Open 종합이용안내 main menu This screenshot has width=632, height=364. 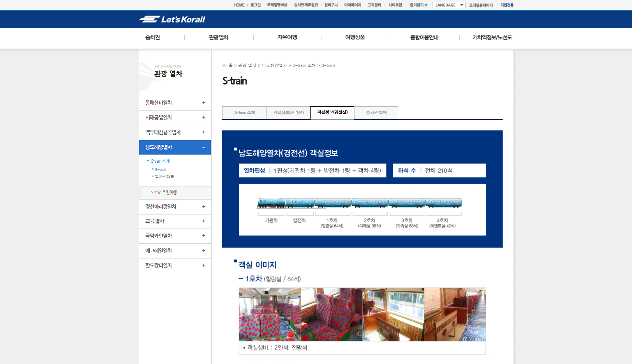coord(424,37)
